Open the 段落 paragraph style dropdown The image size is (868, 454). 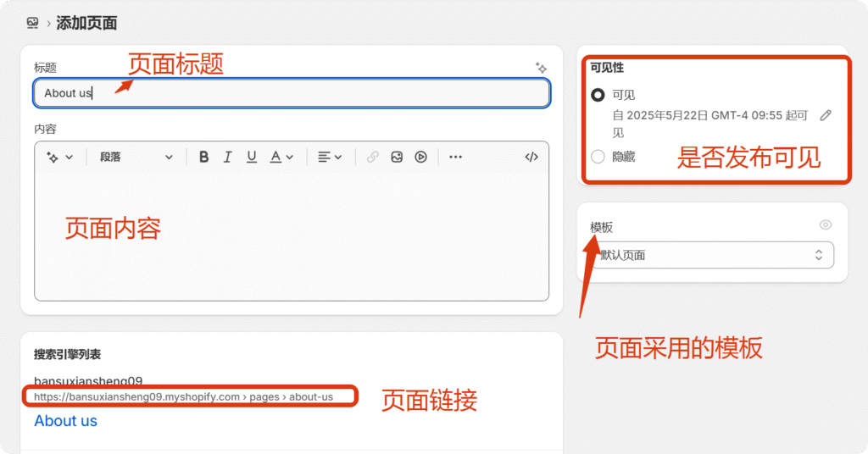point(136,157)
